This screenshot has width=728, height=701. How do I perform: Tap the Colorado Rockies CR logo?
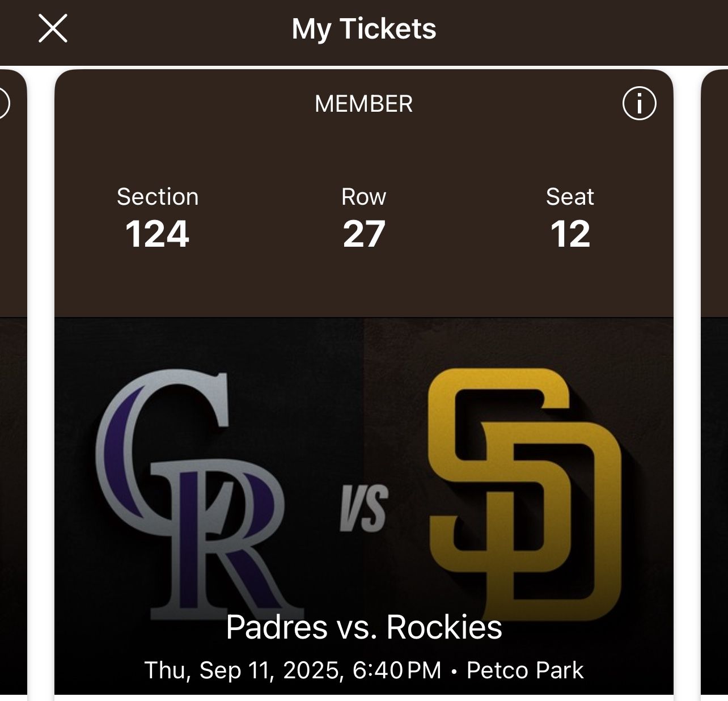[190, 493]
